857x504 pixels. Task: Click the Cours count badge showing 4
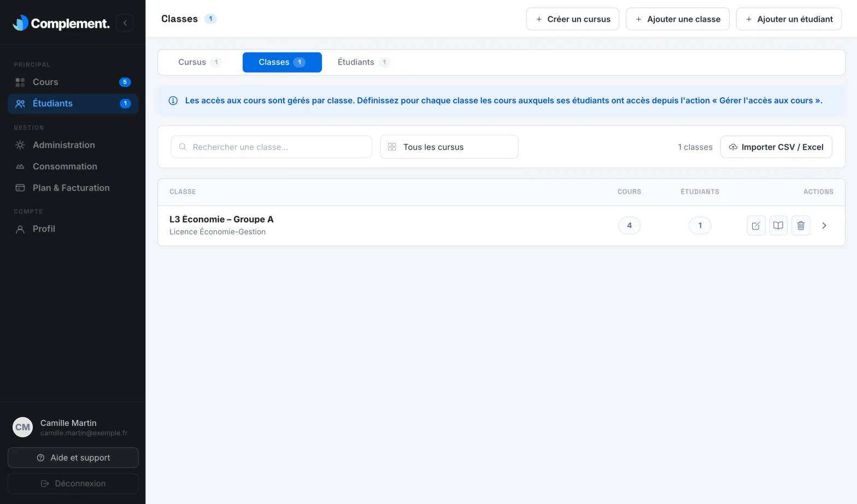629,226
